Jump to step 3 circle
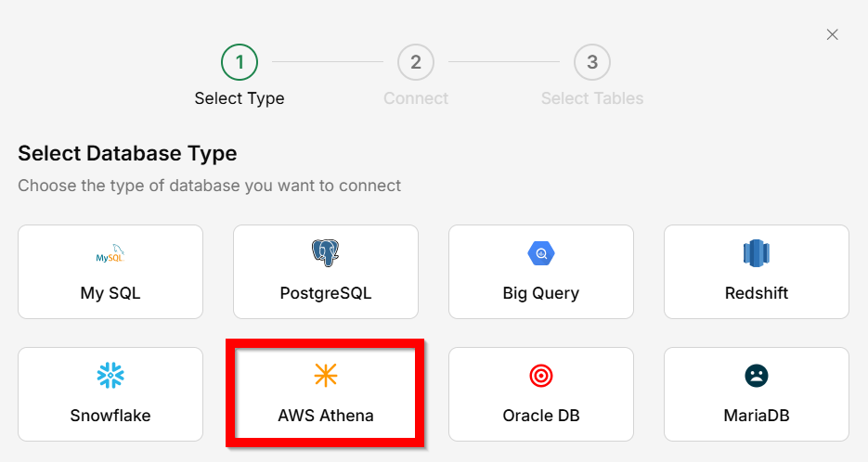 592,63
